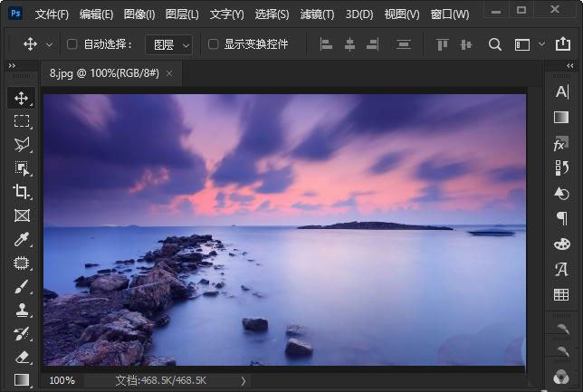583x392 pixels.
Task: Open the 图层 auto-select dropdown
Action: point(169,44)
